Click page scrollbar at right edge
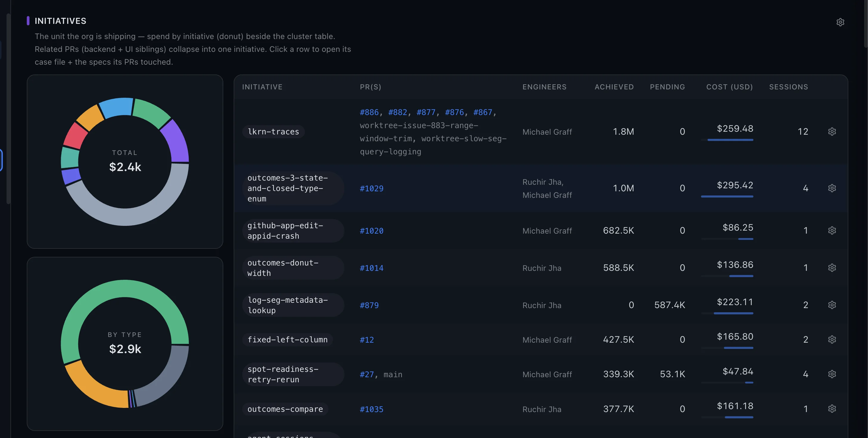868x438 pixels. click(x=866, y=24)
